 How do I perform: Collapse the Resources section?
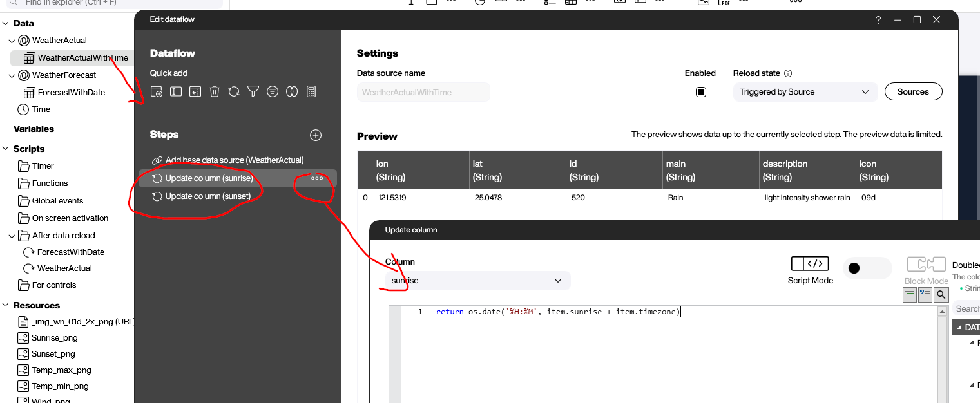(5, 305)
